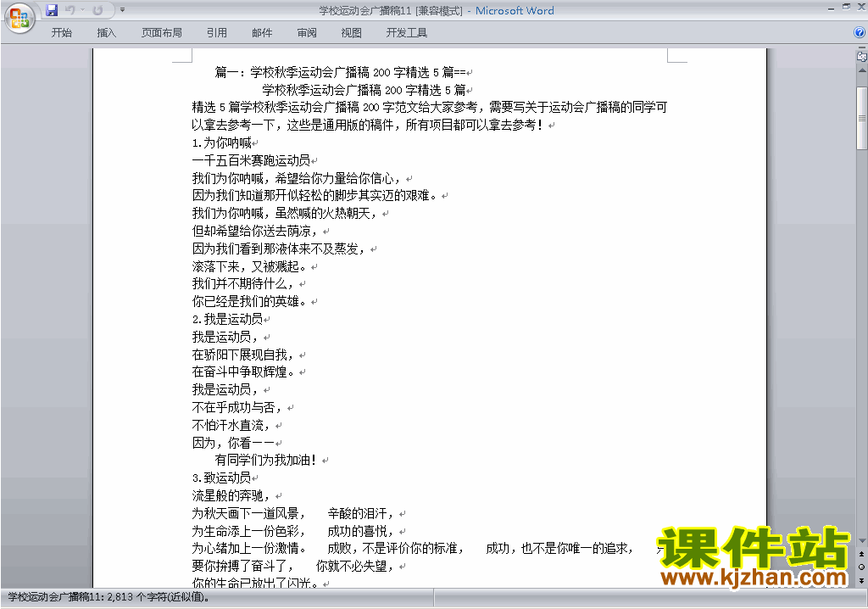Click the line '2.我是运动员'

click(x=227, y=319)
